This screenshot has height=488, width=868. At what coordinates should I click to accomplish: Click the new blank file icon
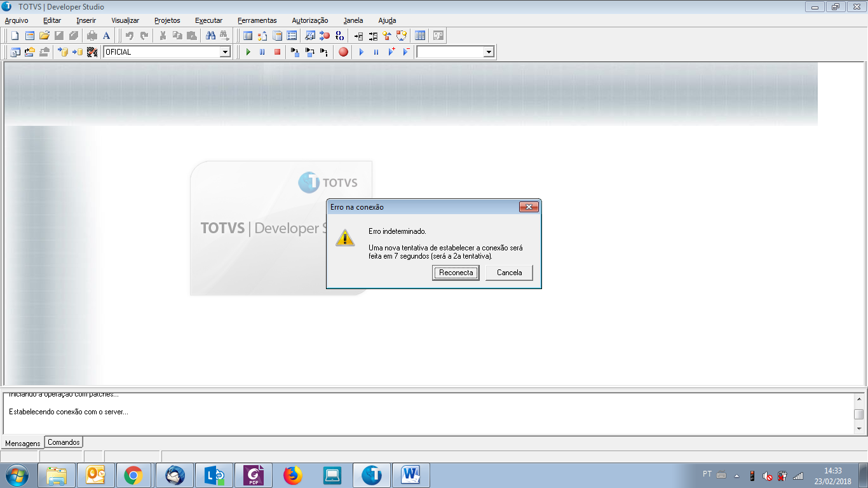point(15,36)
